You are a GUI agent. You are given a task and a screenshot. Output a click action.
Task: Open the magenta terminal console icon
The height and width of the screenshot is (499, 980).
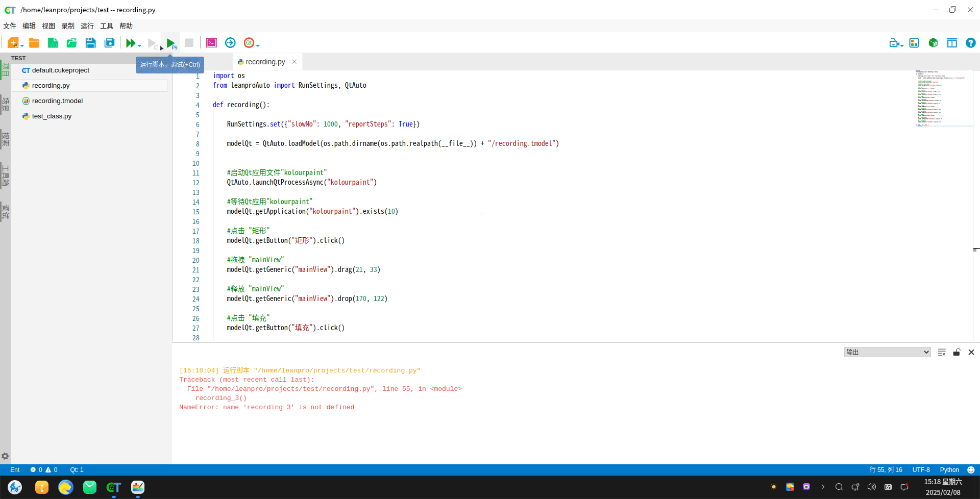pos(211,43)
